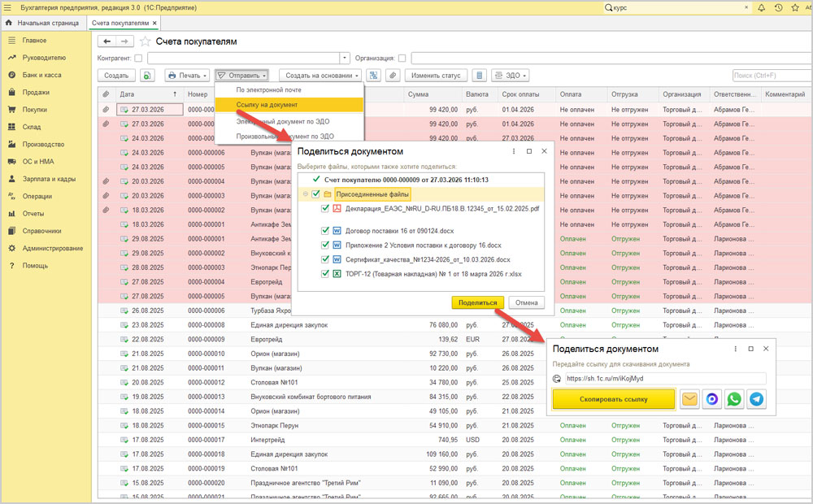Toggle the Контрагент filter checkbox
This screenshot has width=813, height=504.
[x=138, y=59]
